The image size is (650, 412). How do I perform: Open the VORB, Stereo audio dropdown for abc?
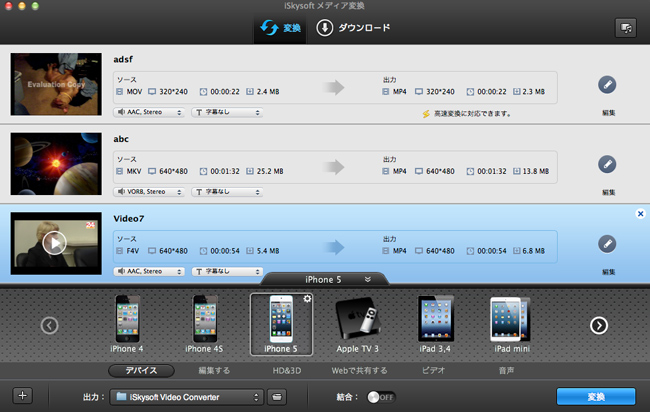pos(149,191)
